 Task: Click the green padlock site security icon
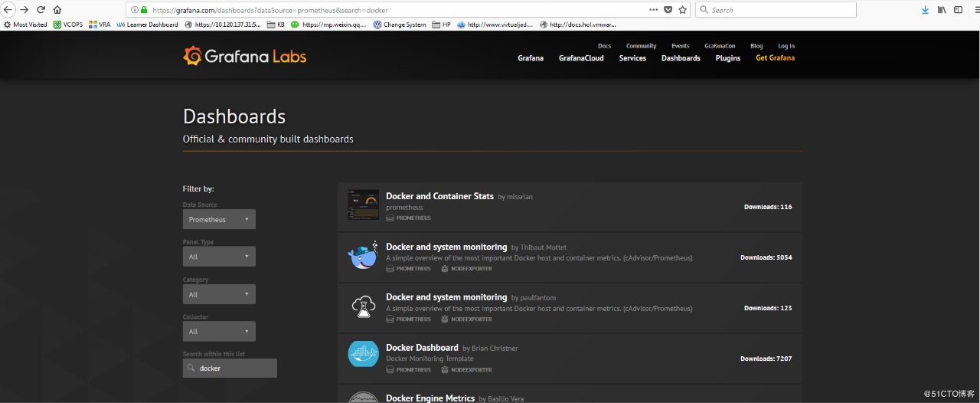(143, 10)
